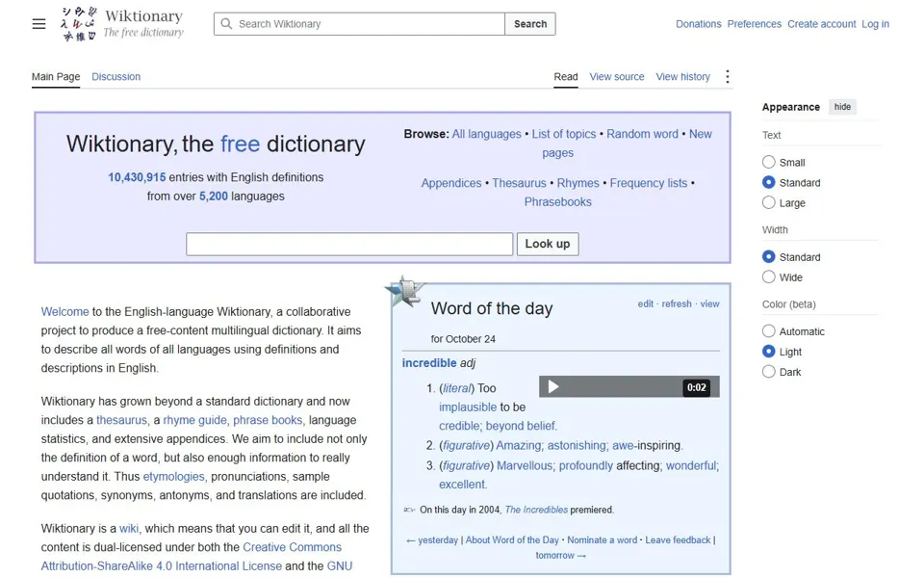Click the Look up button
Image resolution: width=924 pixels, height=578 pixels.
tap(548, 244)
